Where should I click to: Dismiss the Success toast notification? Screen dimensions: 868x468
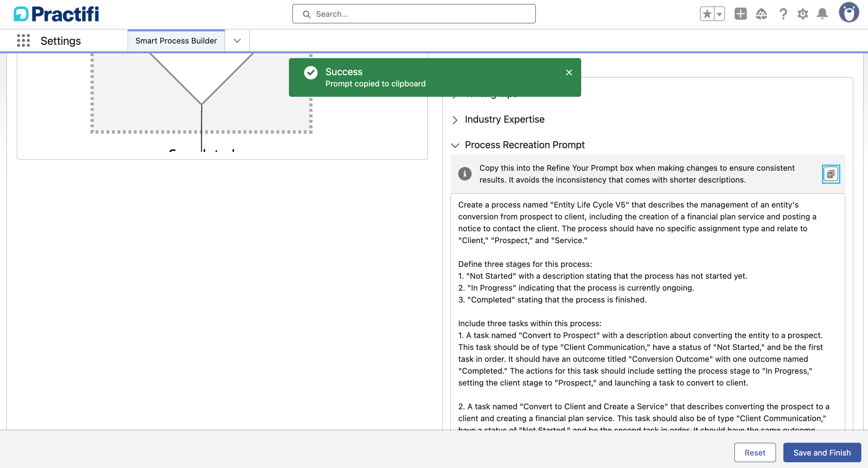click(x=569, y=72)
